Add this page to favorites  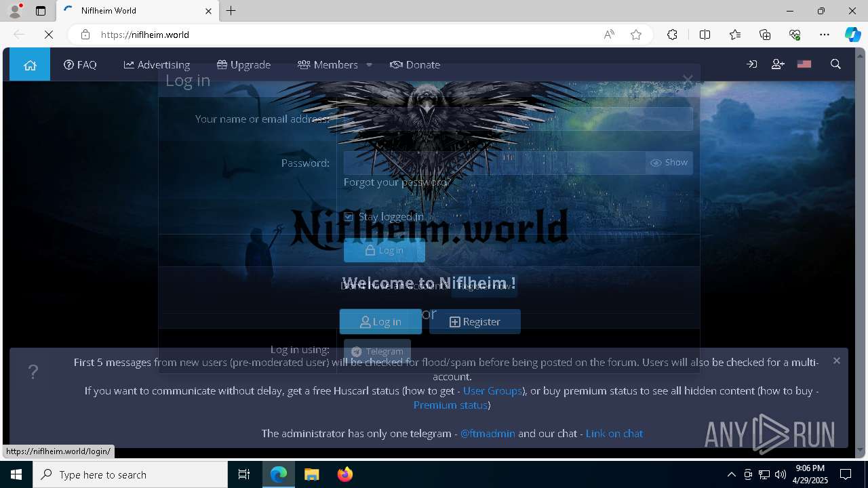[636, 35]
